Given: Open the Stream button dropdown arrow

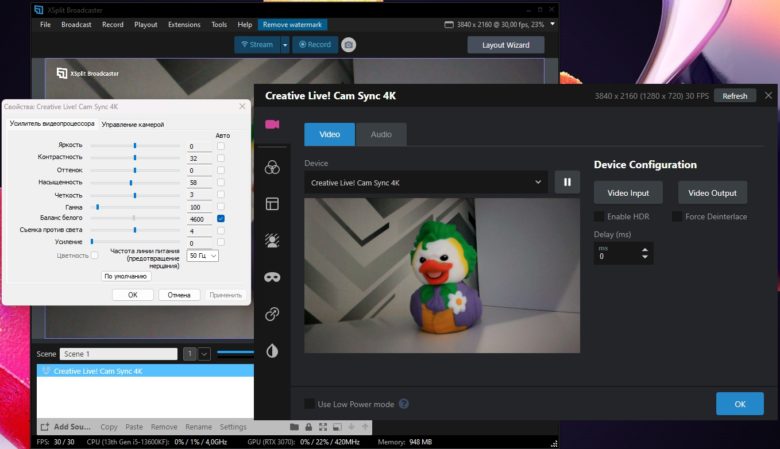Looking at the screenshot, I should coord(285,45).
